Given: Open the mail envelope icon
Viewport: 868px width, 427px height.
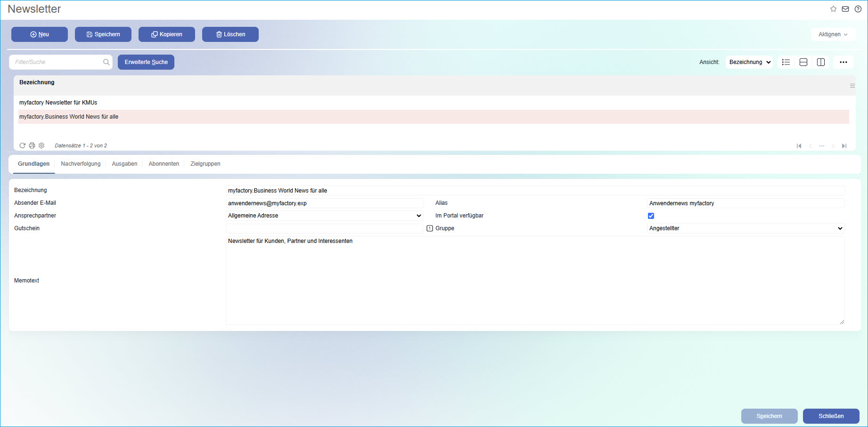Looking at the screenshot, I should 845,9.
